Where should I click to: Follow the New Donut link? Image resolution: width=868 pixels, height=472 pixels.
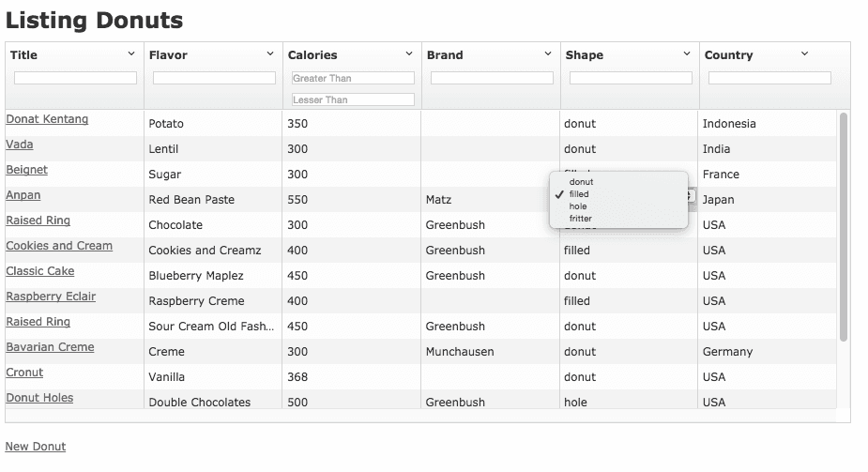click(36, 447)
